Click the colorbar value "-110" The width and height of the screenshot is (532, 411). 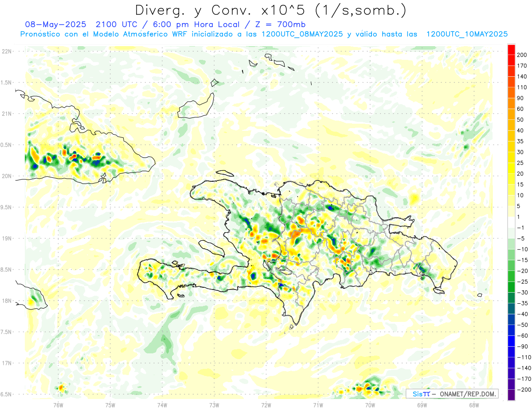pos(524,357)
